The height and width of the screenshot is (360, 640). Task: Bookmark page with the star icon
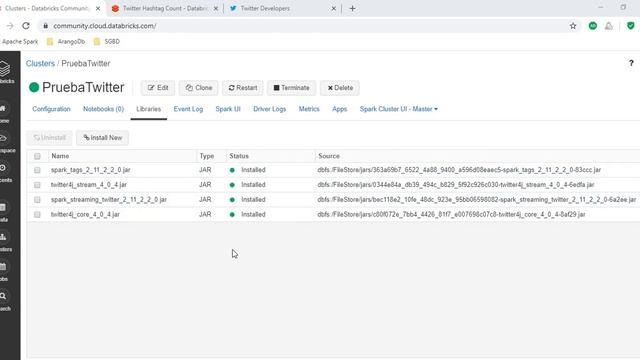(573, 26)
